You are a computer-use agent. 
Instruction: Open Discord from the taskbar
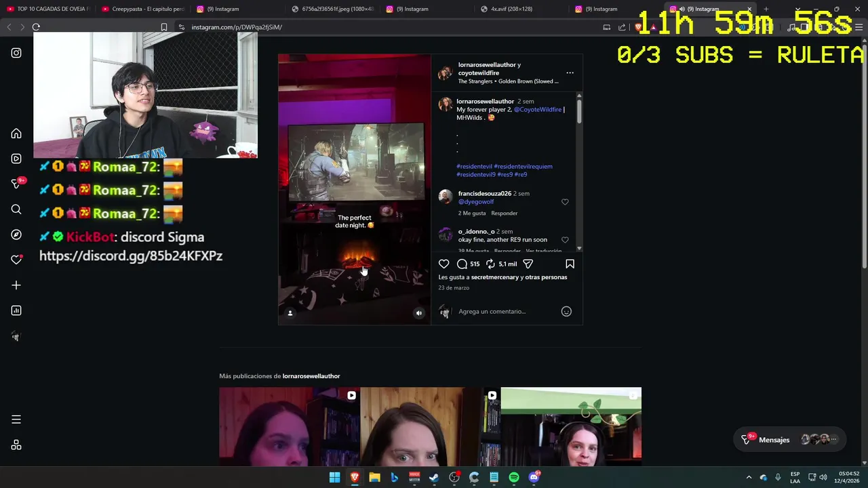(x=534, y=477)
